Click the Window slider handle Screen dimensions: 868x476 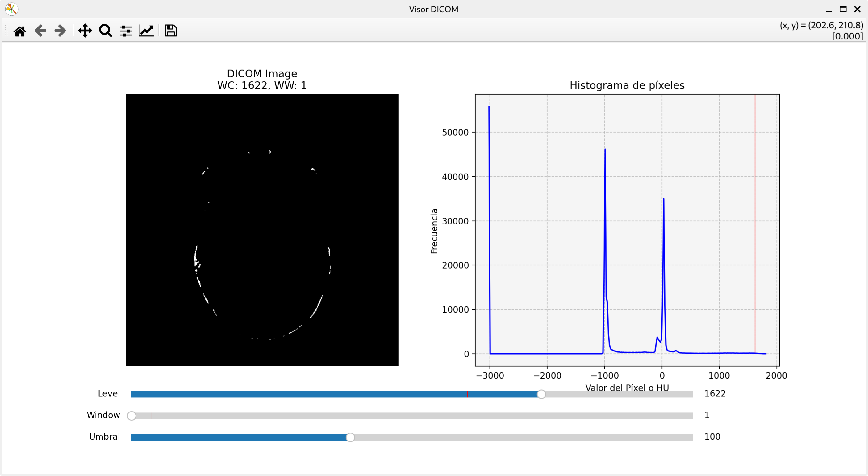pyautogui.click(x=132, y=416)
